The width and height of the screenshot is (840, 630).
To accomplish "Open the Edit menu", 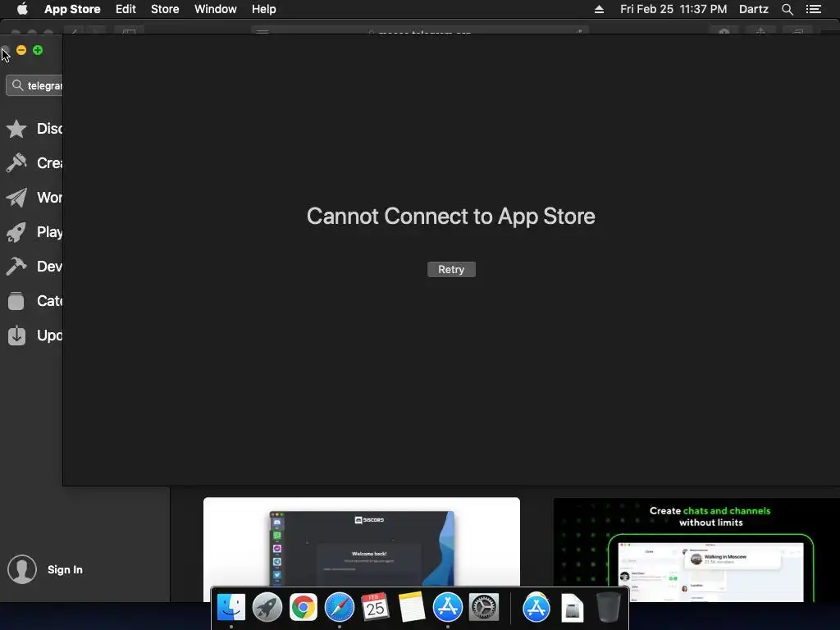I will (126, 9).
